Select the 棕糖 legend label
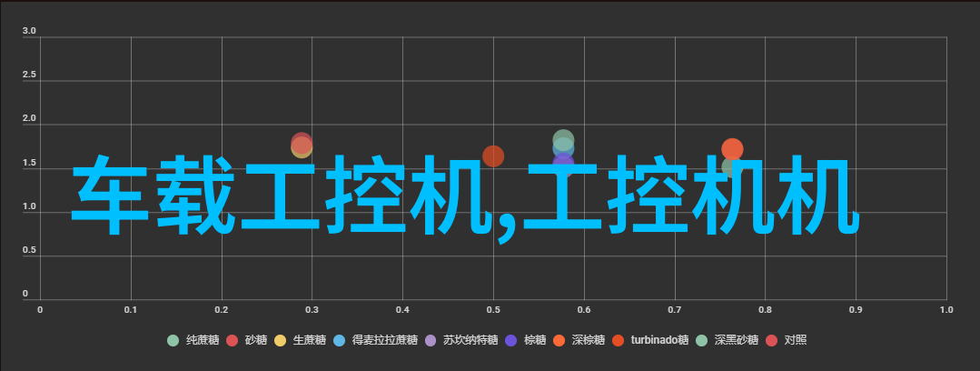This screenshot has height=371, width=980. click(x=535, y=340)
